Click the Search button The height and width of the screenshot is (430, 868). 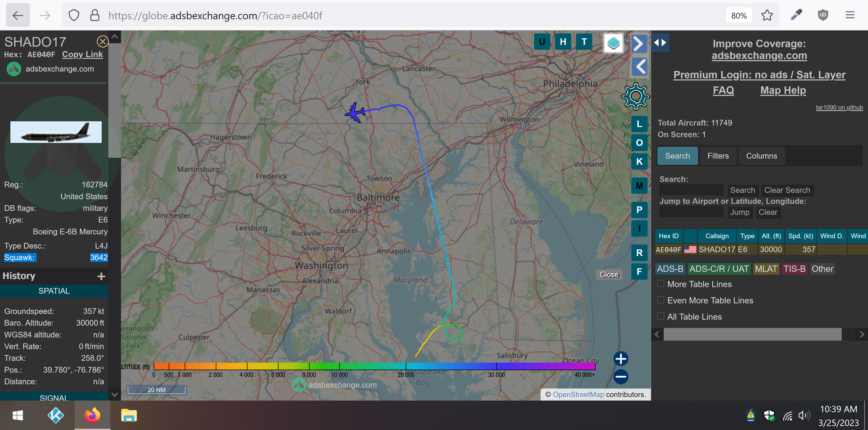742,190
